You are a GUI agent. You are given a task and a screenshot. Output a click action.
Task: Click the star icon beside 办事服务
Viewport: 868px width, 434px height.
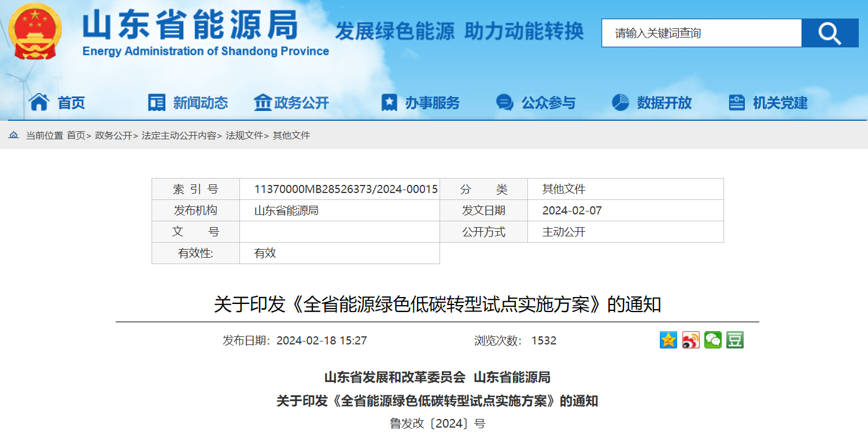point(389,102)
